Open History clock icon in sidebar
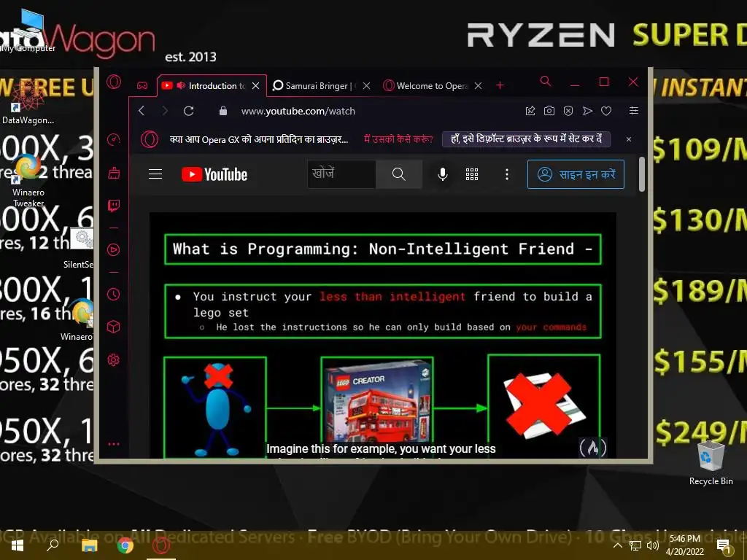Image resolution: width=747 pixels, height=560 pixels. click(113, 294)
